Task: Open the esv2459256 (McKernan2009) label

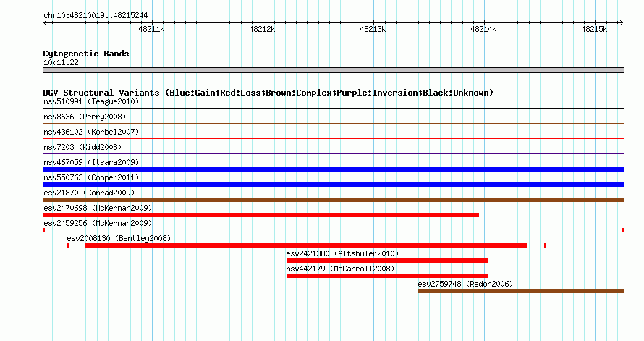Action: [98, 223]
